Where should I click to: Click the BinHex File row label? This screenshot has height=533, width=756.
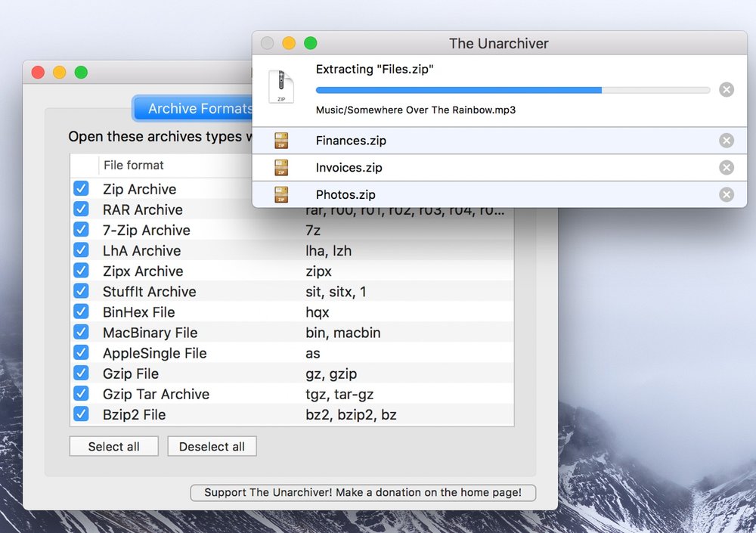(x=139, y=312)
